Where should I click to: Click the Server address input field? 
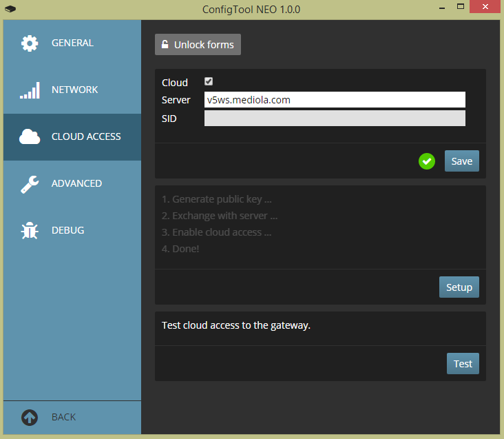point(335,100)
